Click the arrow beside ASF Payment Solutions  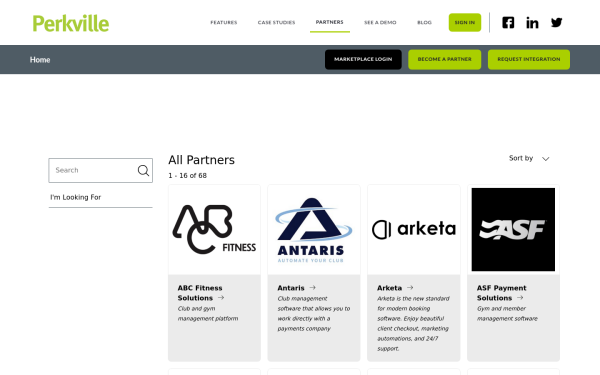click(x=520, y=297)
